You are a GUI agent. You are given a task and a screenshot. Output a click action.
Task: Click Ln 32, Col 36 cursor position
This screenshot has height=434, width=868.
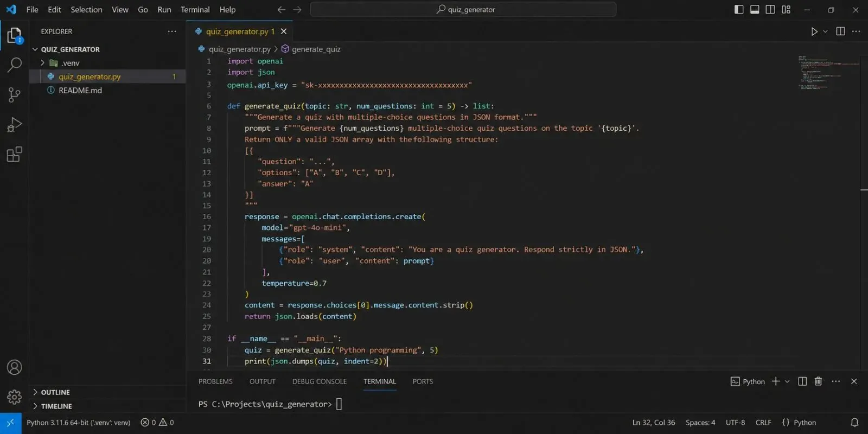click(x=654, y=423)
